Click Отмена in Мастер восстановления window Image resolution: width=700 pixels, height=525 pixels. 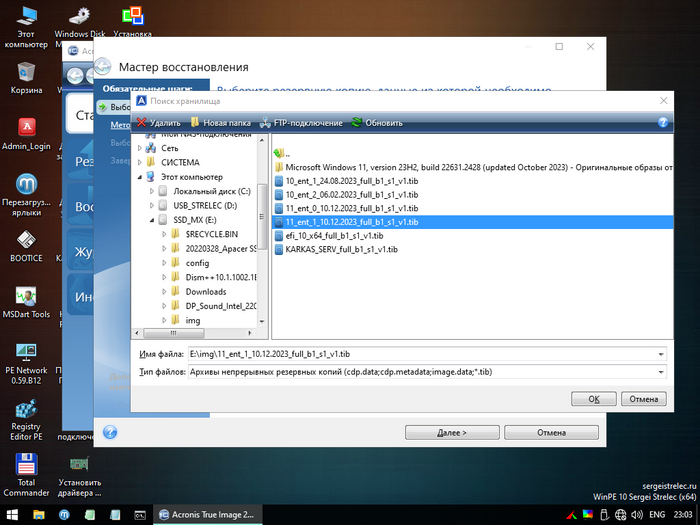[551, 433]
